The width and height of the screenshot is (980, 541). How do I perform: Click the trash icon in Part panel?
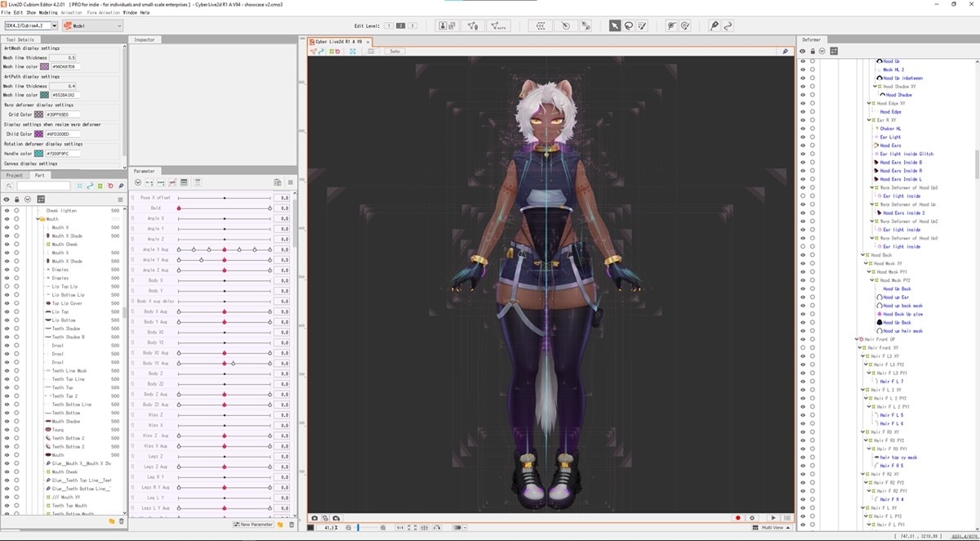[x=122, y=521]
